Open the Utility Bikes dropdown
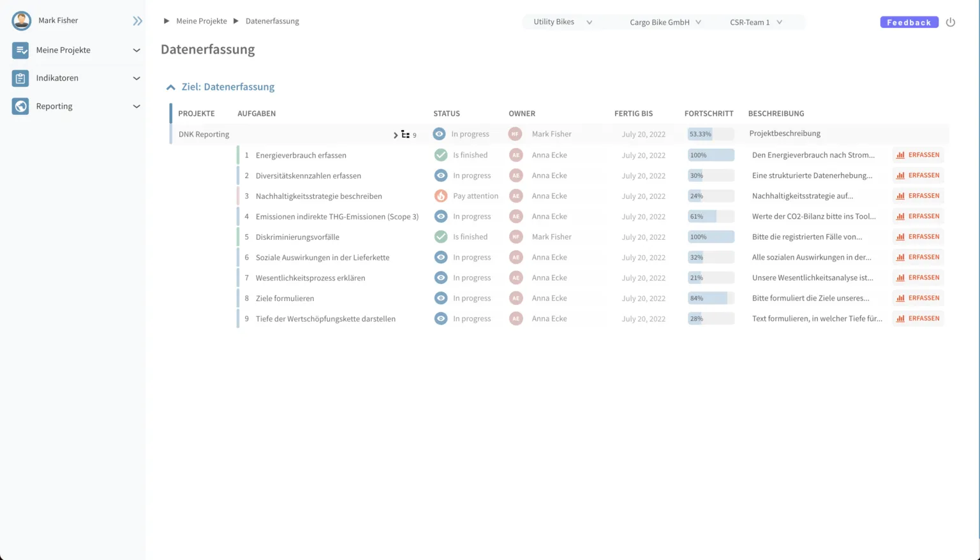Image resolution: width=980 pixels, height=560 pixels. click(562, 22)
